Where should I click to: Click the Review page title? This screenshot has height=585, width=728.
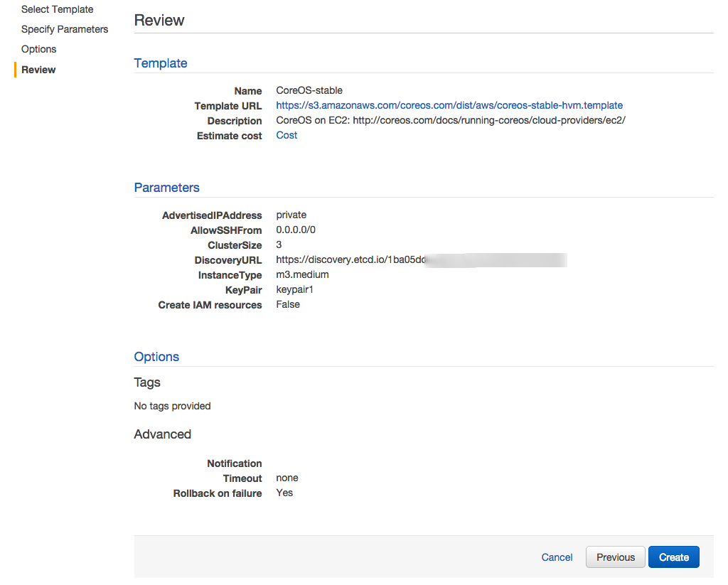[159, 21]
